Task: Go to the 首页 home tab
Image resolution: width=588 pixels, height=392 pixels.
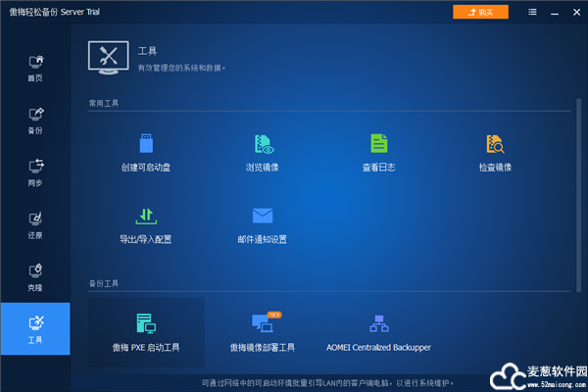Action: click(x=35, y=68)
